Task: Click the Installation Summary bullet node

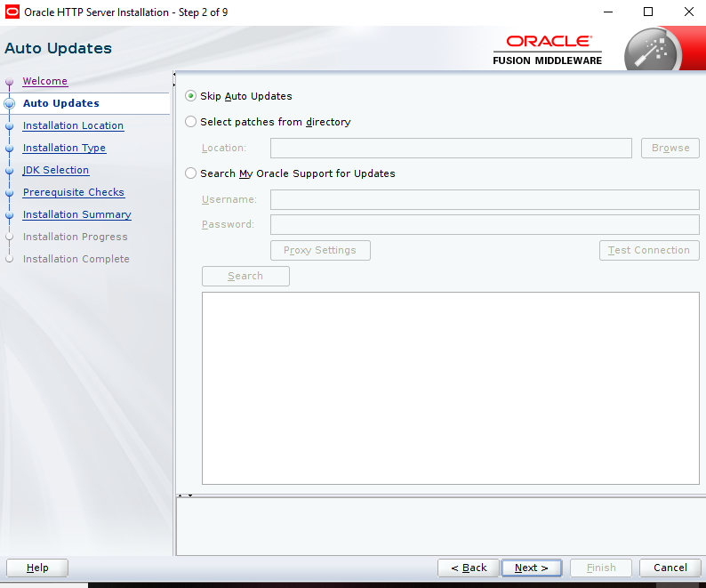Action: 10,215
